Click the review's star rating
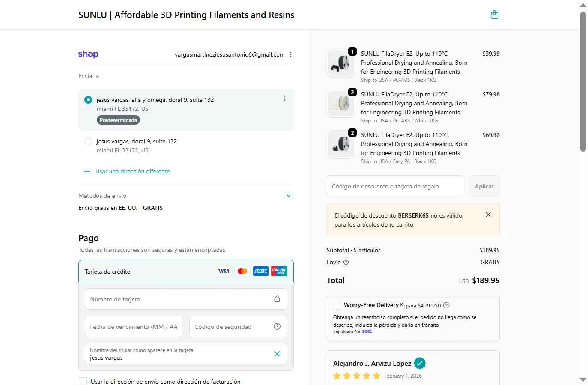This screenshot has width=588, height=385. click(x=357, y=376)
